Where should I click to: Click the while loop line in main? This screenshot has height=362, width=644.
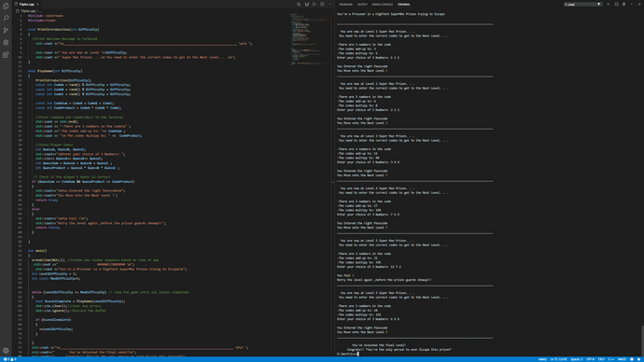click(x=110, y=292)
